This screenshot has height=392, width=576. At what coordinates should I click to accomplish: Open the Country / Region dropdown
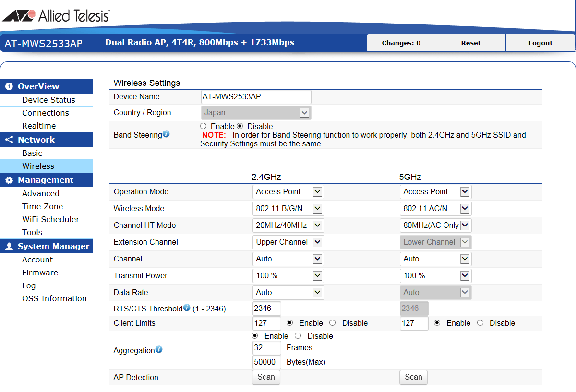tap(256, 113)
